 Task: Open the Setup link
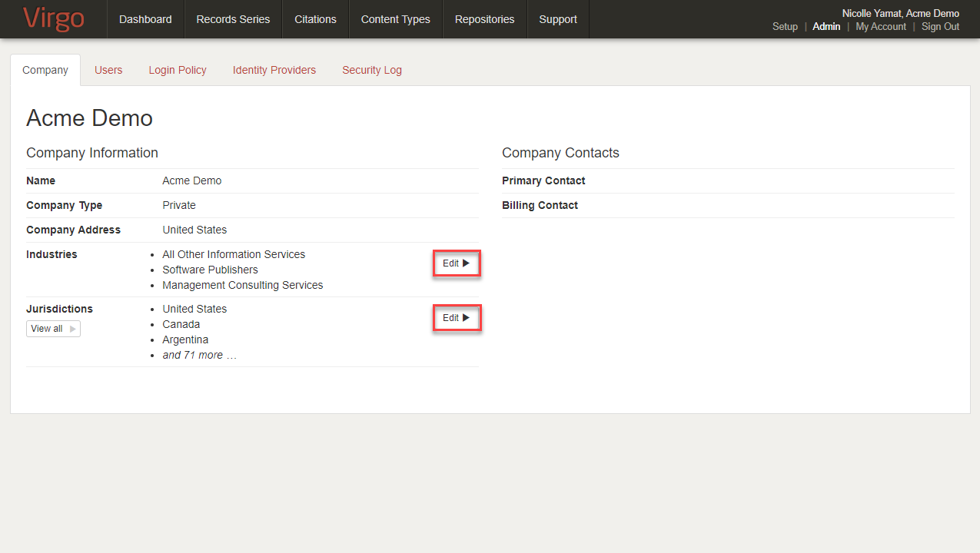785,26
